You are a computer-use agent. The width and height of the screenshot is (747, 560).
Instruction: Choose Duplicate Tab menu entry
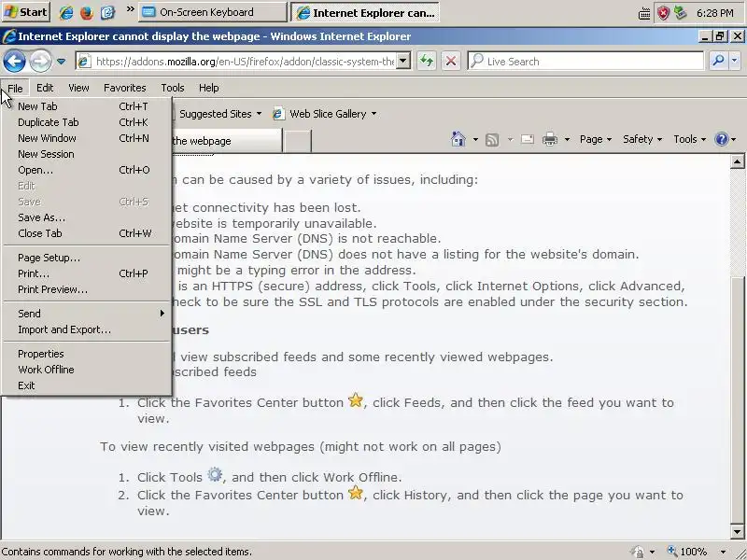coord(86,122)
